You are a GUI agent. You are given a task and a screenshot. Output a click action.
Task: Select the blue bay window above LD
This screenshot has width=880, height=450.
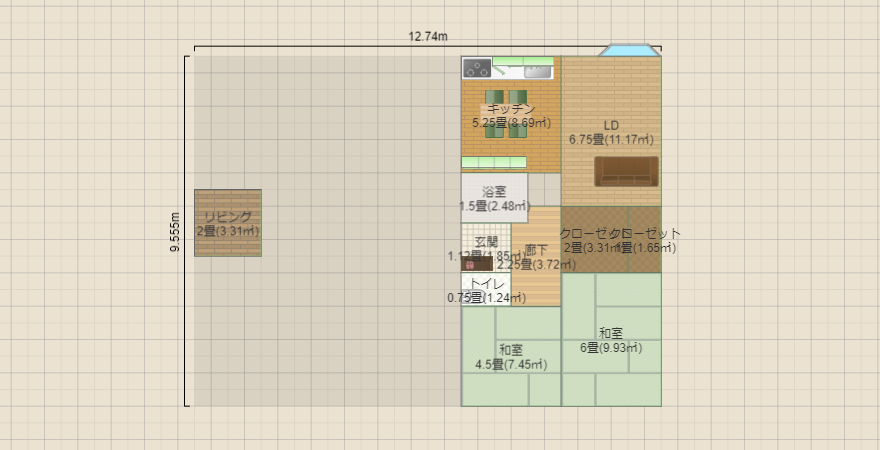pos(629,50)
